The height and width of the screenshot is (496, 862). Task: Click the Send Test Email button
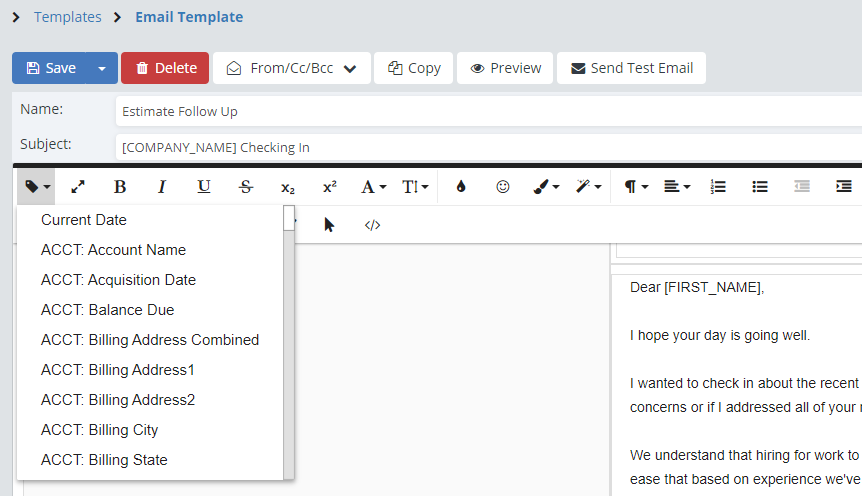(631, 68)
